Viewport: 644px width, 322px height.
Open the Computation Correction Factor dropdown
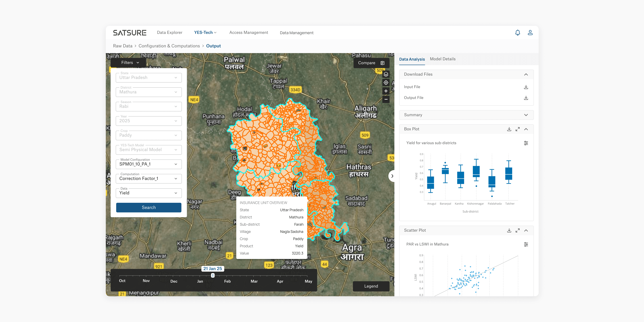[148, 178]
